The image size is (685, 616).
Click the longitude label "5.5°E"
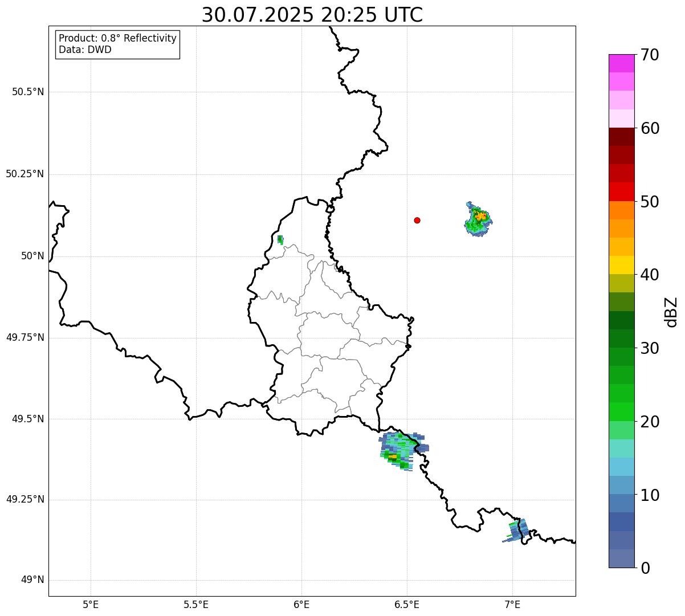(196, 605)
